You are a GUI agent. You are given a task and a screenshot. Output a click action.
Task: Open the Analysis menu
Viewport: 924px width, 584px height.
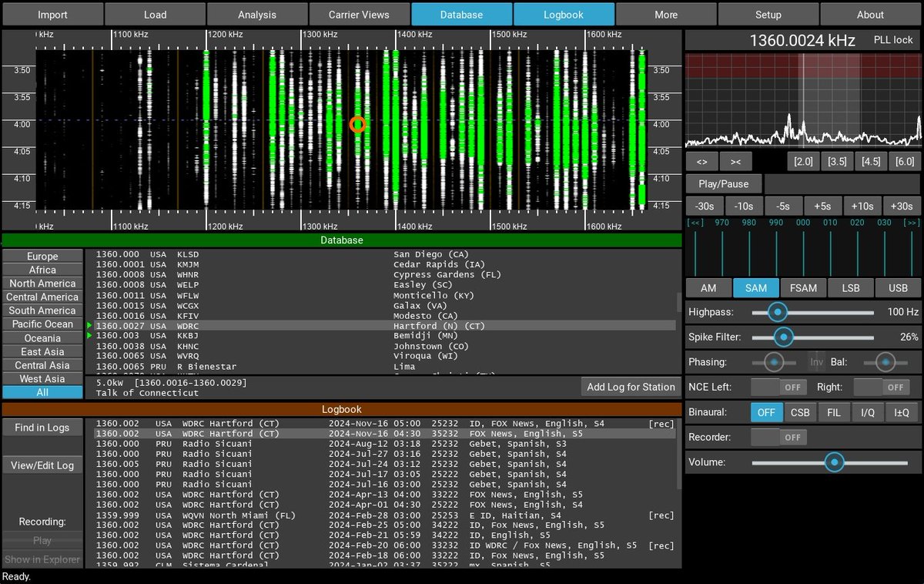(257, 15)
